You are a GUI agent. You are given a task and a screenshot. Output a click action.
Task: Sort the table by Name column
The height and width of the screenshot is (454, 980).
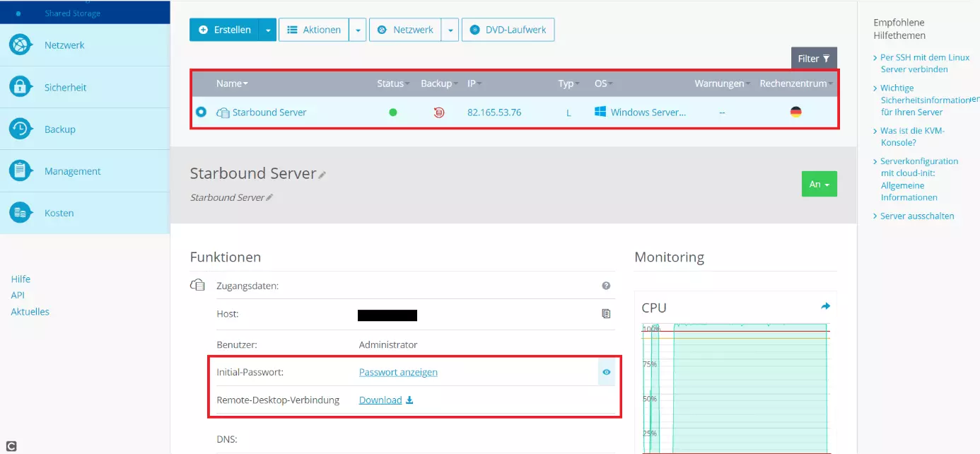point(232,83)
